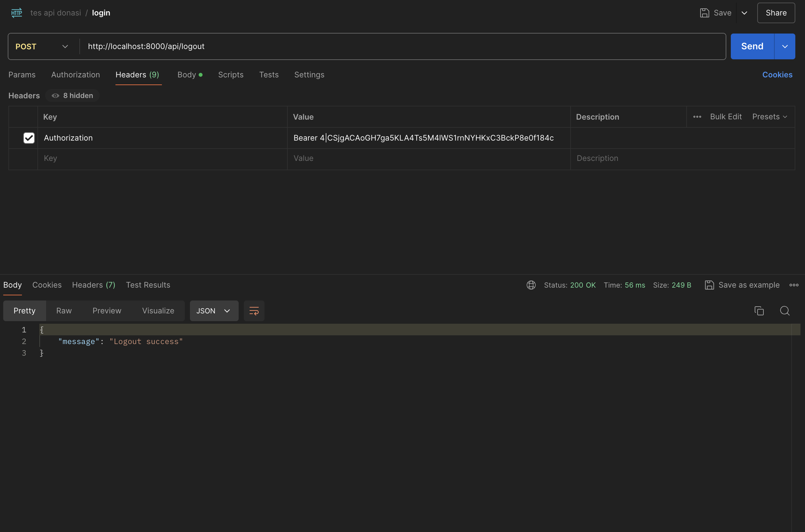Open the response Headers (7) tab
The image size is (805, 532).
pyautogui.click(x=94, y=285)
